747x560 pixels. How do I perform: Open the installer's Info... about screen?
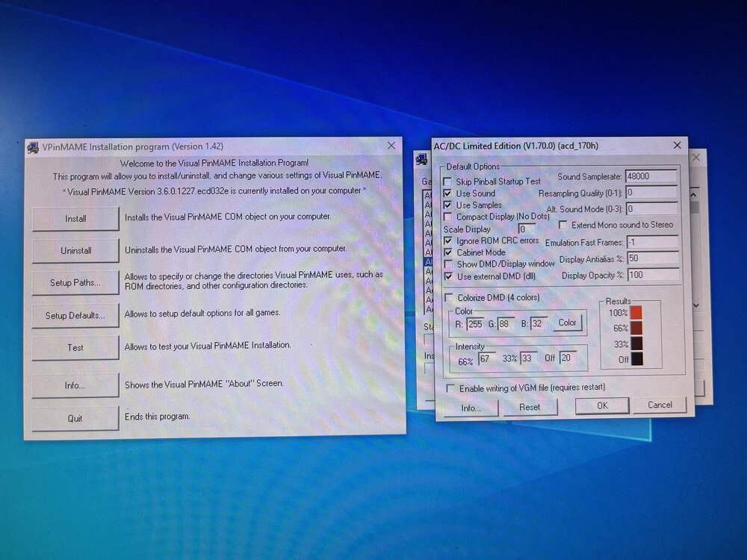tap(75, 385)
